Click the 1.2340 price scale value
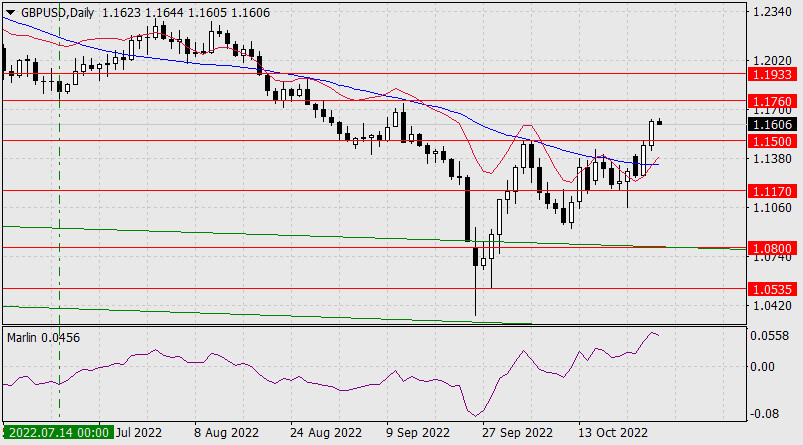Image resolution: width=803 pixels, height=445 pixels. tap(772, 11)
